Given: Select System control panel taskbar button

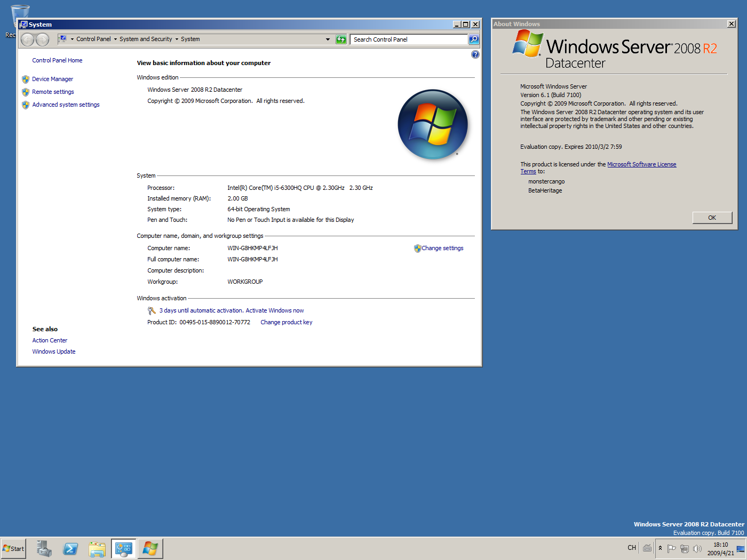Looking at the screenshot, I should 124,548.
